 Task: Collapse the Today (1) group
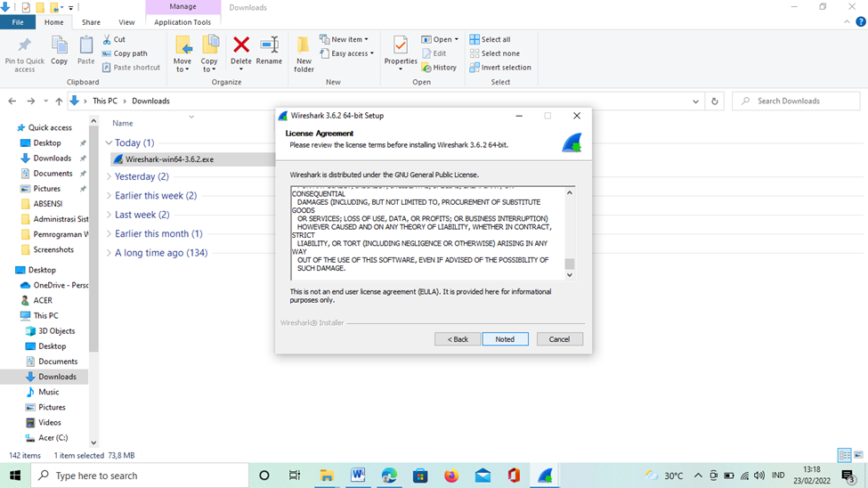pos(109,142)
